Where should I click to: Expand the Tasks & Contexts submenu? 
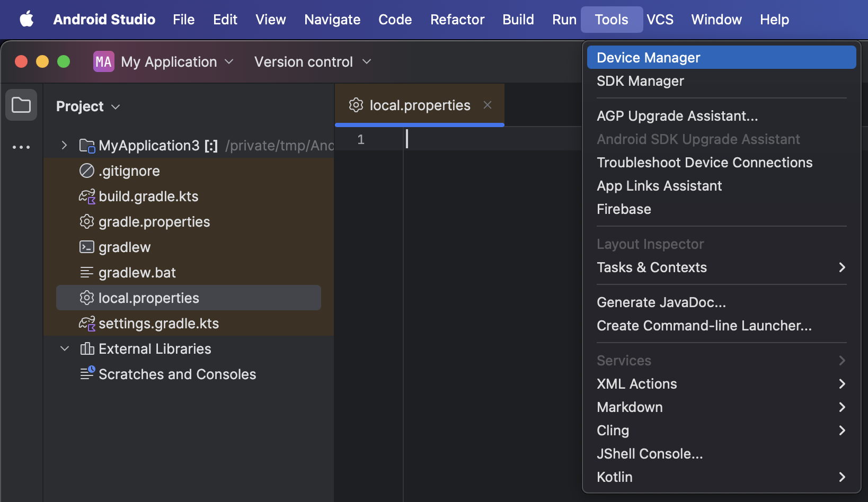[x=721, y=267]
